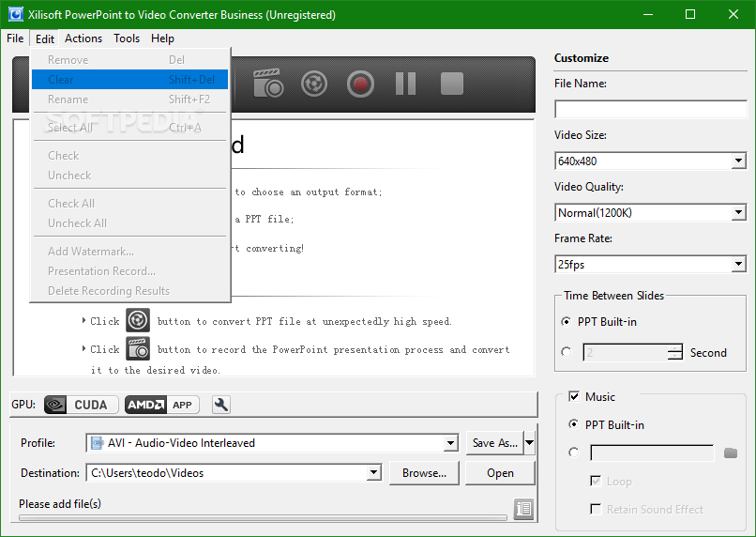Click the log list icon beside progress bar

(x=523, y=509)
